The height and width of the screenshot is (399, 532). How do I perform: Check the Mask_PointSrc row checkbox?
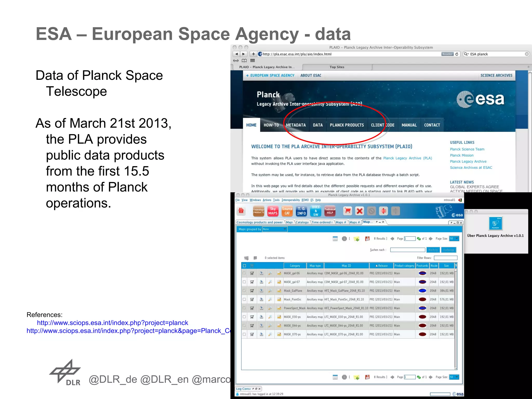(x=244, y=299)
